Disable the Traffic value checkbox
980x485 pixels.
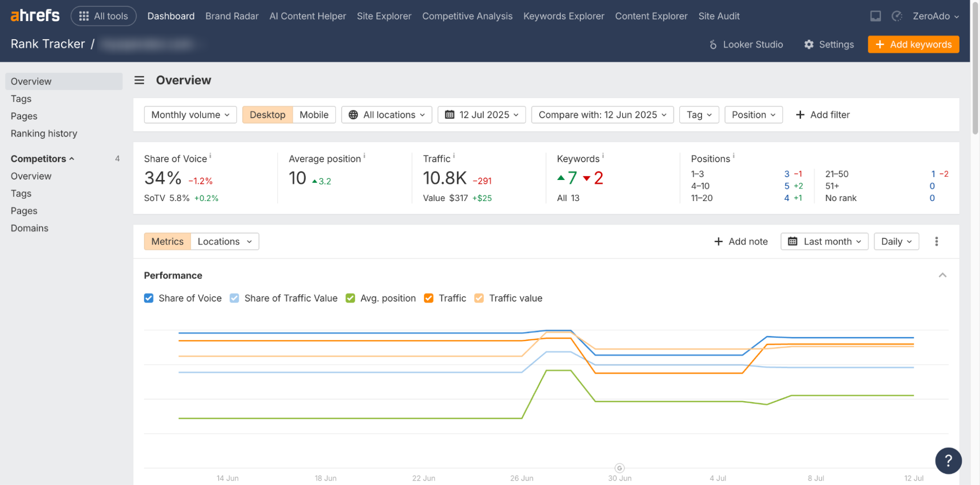tap(479, 298)
